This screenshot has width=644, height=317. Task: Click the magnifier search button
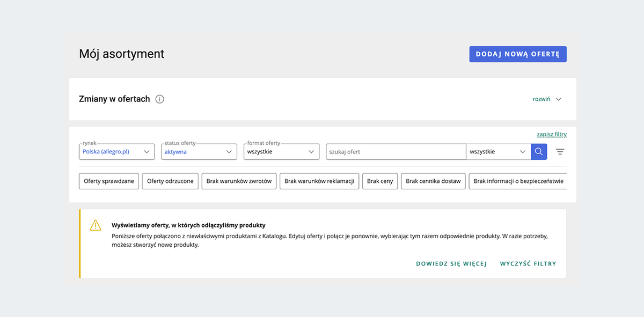point(539,152)
